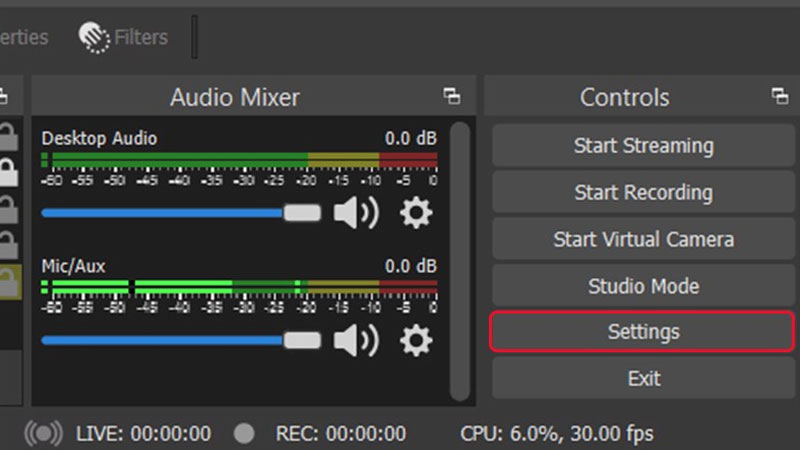The height and width of the screenshot is (450, 800).
Task: Click the Desktop Audio volume slider handle
Action: (x=302, y=213)
